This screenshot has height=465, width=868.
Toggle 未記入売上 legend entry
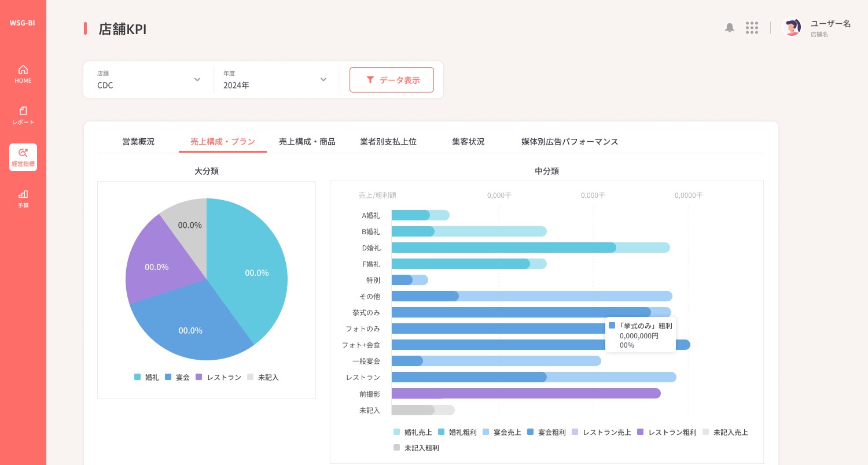point(725,432)
